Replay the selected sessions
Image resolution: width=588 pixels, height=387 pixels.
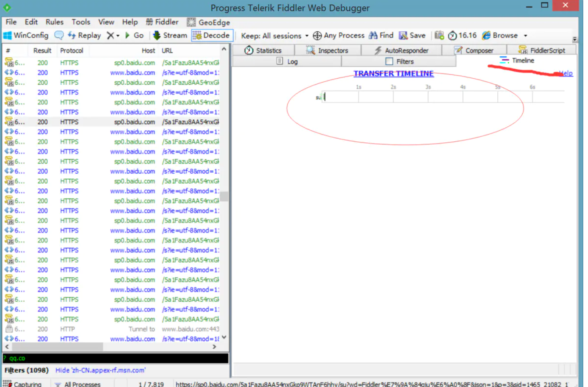coord(84,36)
